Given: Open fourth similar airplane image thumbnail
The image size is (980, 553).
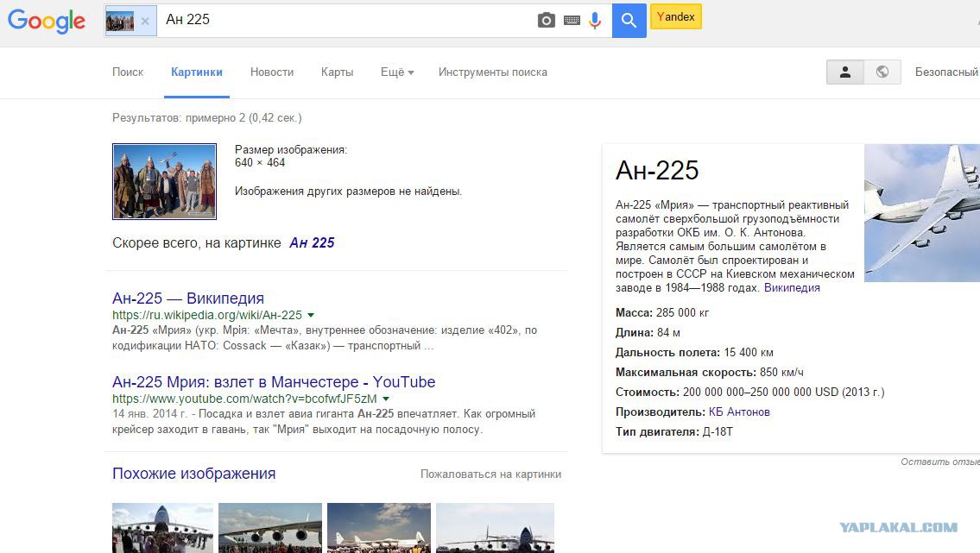Looking at the screenshot, I should coord(495,528).
